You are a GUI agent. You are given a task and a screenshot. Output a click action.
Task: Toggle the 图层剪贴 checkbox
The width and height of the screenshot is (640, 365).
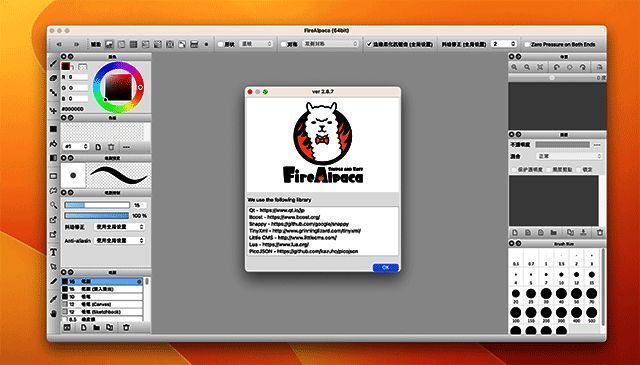[549, 169]
